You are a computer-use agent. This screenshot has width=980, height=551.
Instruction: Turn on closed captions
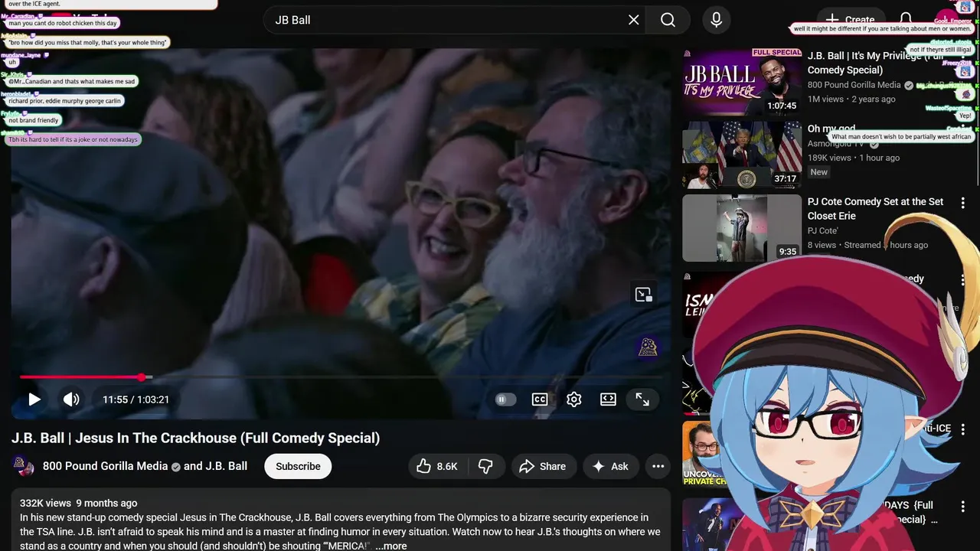[x=540, y=399]
